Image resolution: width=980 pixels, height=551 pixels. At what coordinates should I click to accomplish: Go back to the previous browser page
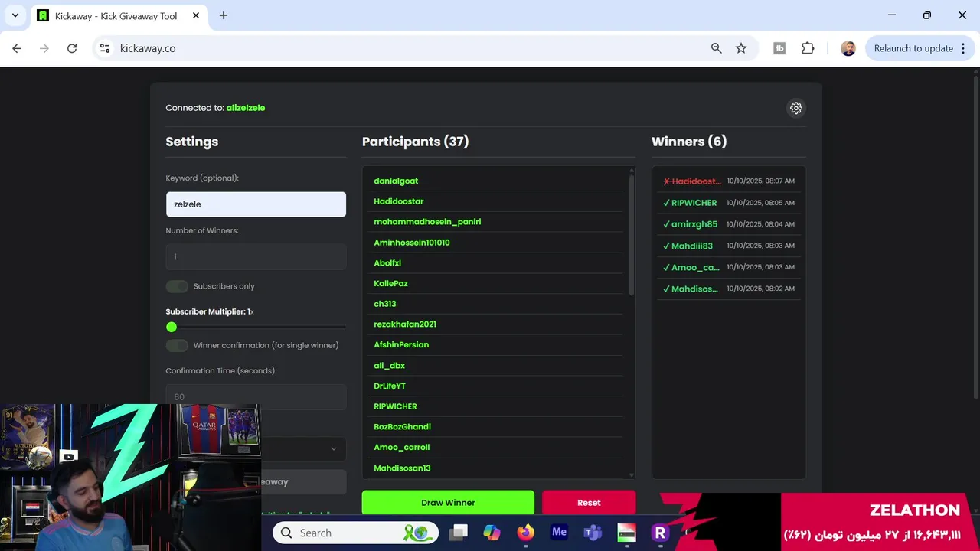coord(17,48)
